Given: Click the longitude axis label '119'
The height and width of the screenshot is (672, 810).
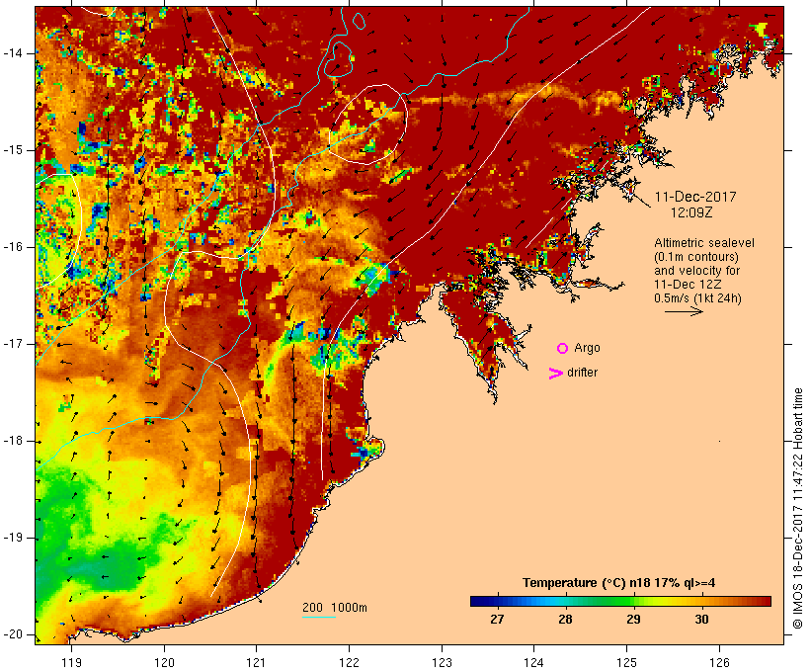Looking at the screenshot, I should click(x=71, y=662).
